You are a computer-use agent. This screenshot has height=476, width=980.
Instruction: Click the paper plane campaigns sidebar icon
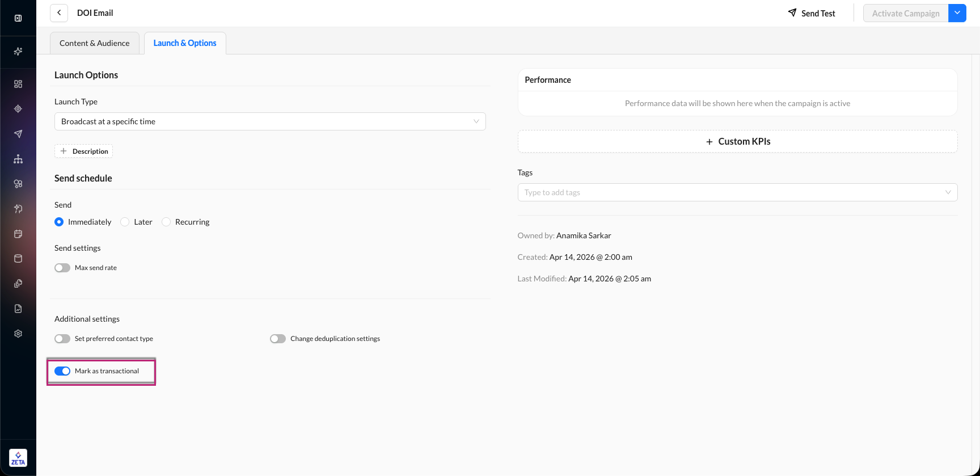pos(18,134)
